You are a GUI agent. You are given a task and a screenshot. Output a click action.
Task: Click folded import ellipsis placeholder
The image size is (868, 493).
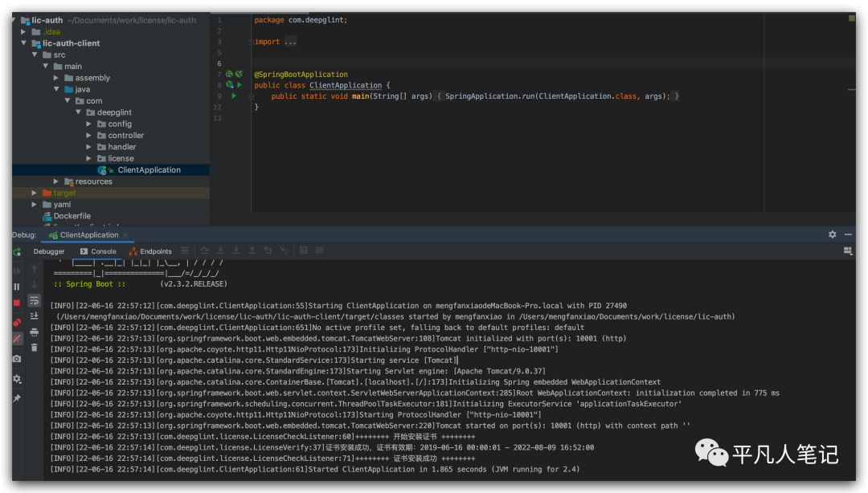[x=291, y=42]
